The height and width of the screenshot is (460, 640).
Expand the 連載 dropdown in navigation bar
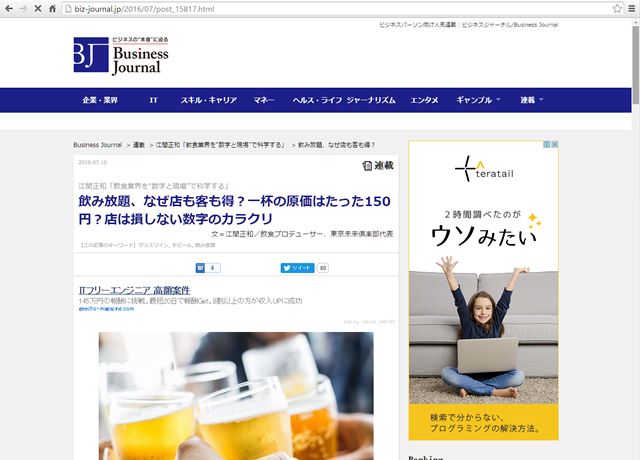click(532, 100)
